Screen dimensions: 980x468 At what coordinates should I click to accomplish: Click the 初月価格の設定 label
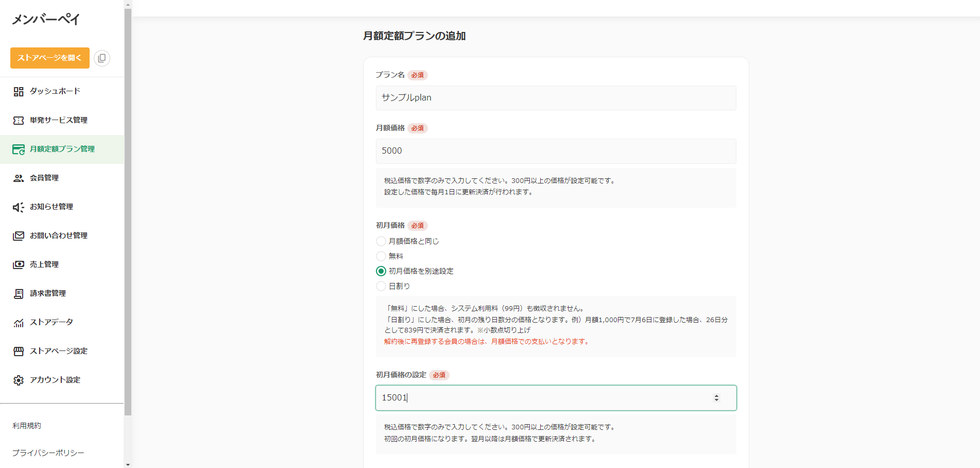(401, 375)
